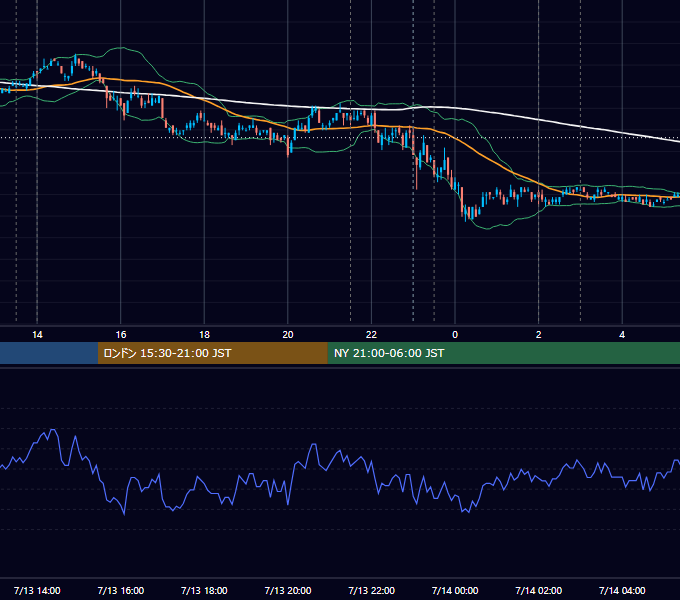
Task: Click the 7/13 22:00 date label
Action: (x=372, y=590)
